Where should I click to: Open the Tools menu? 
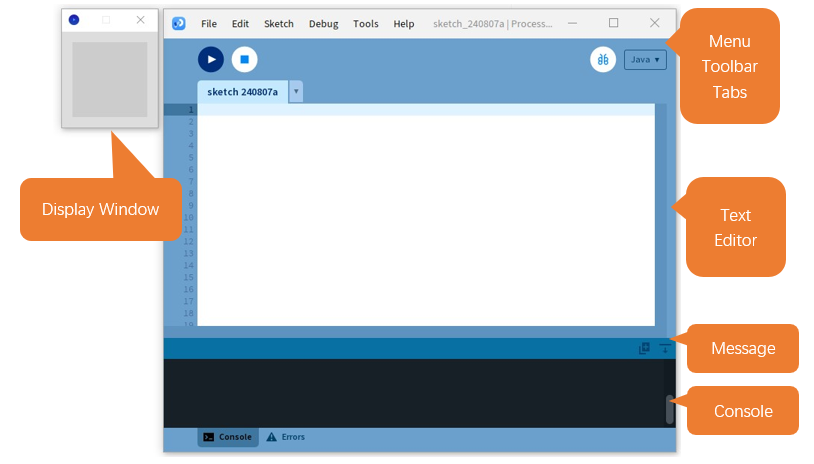(x=365, y=24)
